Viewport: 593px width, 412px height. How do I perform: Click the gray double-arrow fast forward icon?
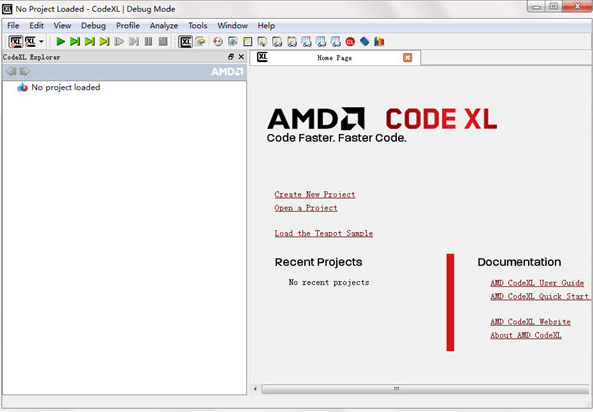(x=134, y=42)
